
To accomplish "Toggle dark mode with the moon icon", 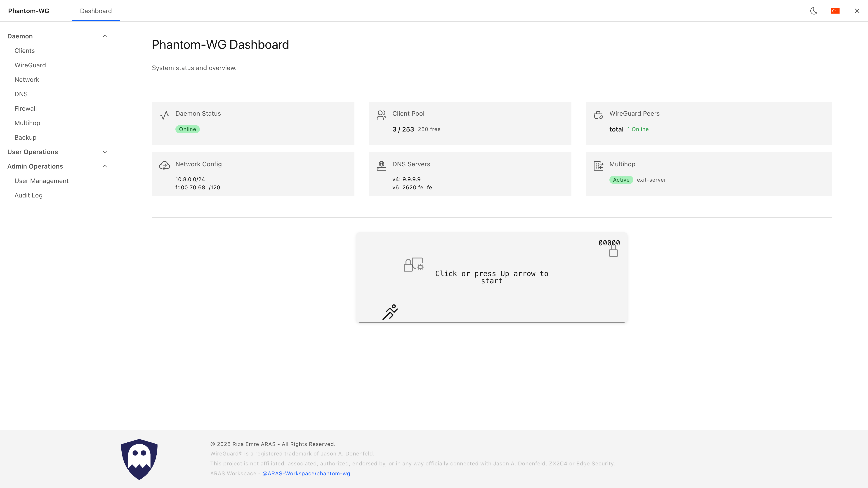I will 814,11.
